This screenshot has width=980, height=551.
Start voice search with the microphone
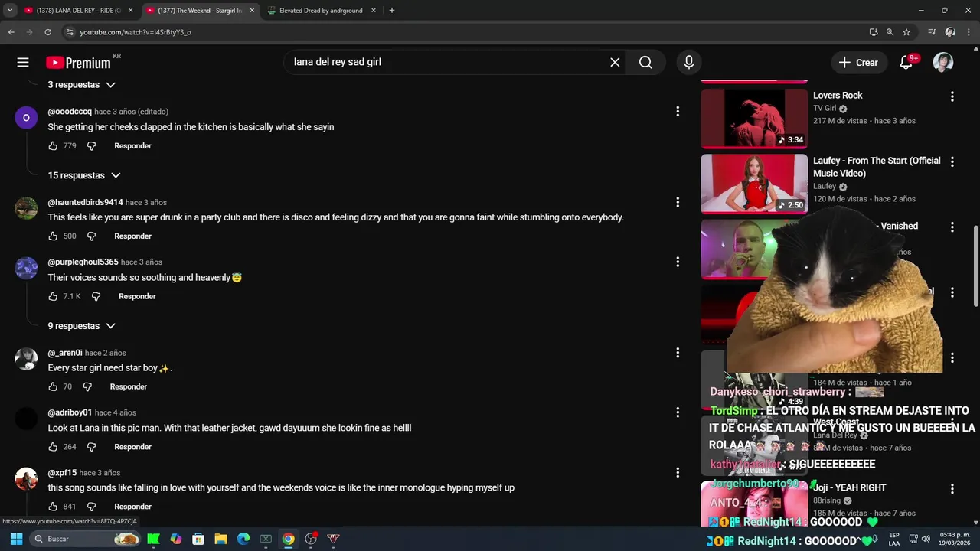pos(689,63)
